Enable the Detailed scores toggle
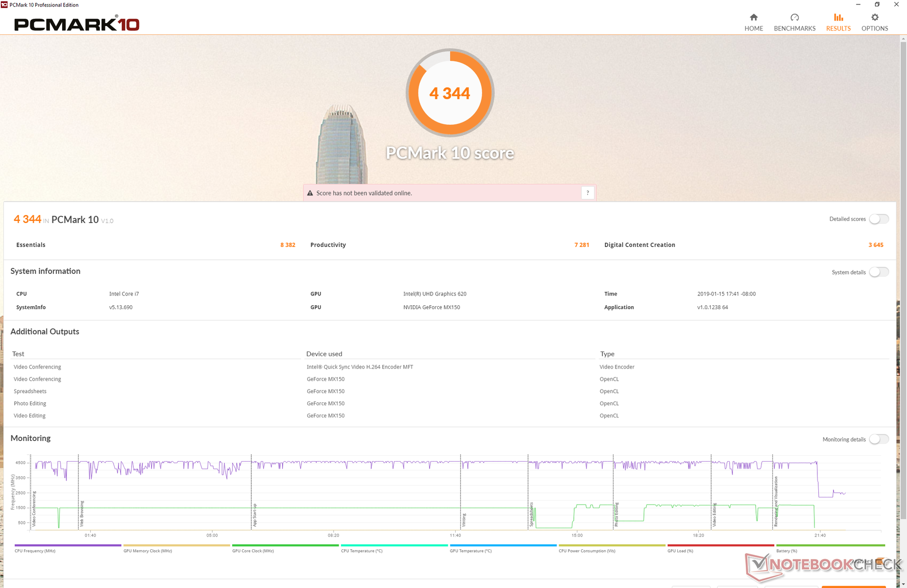Image resolution: width=907 pixels, height=588 pixels. [879, 219]
